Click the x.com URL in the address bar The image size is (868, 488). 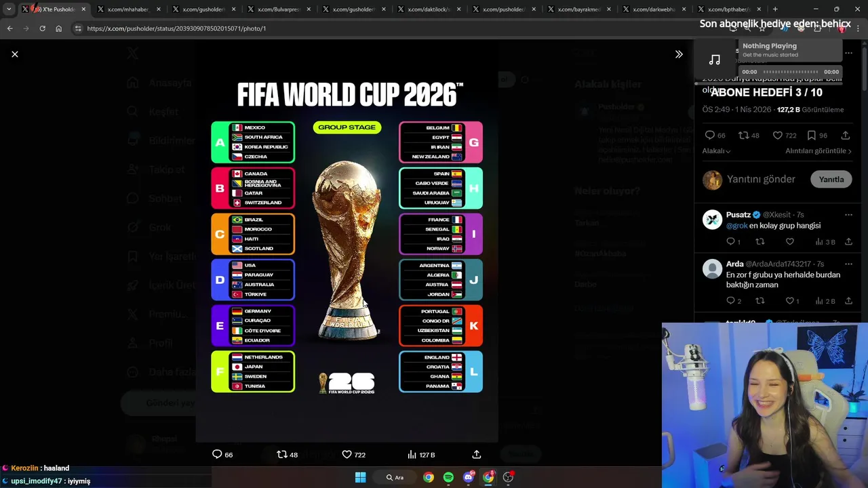(176, 28)
